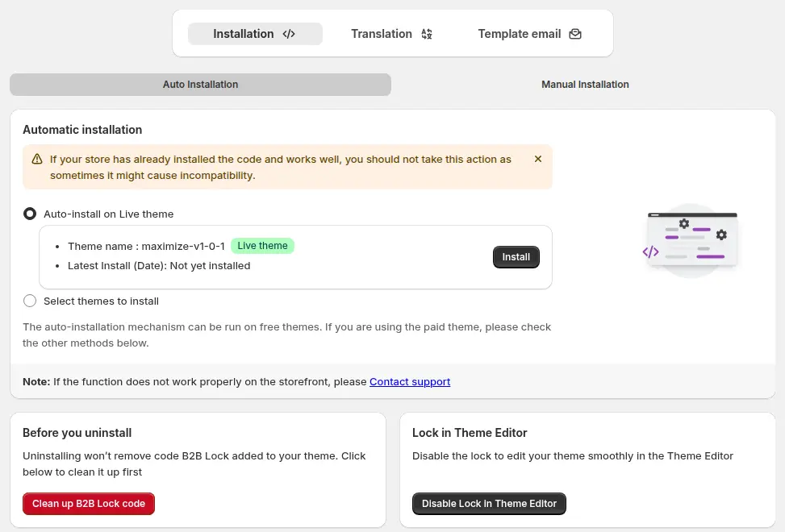Switch to Manual Installation sub-tab
The image size is (785, 532).
coord(585,85)
